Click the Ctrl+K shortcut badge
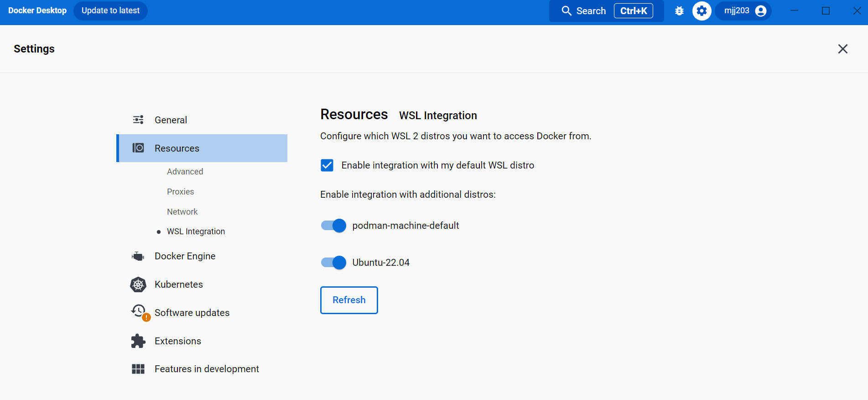 click(x=634, y=11)
